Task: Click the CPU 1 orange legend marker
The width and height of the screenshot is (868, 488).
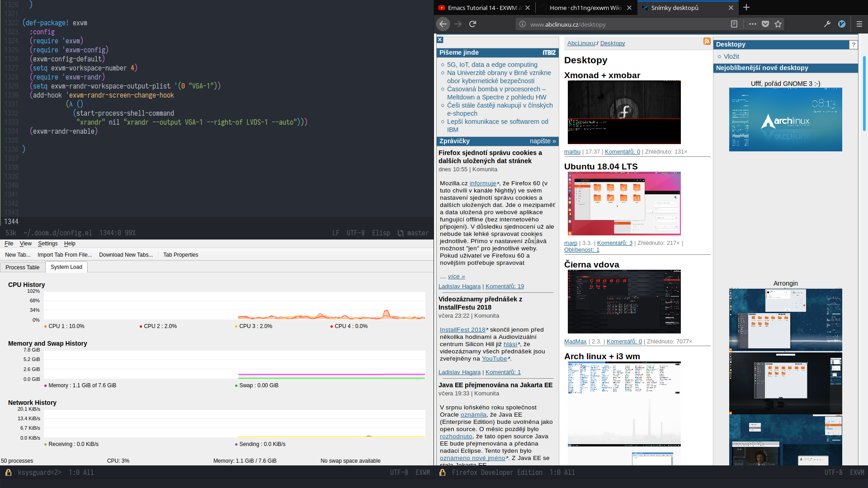Action: click(45, 326)
